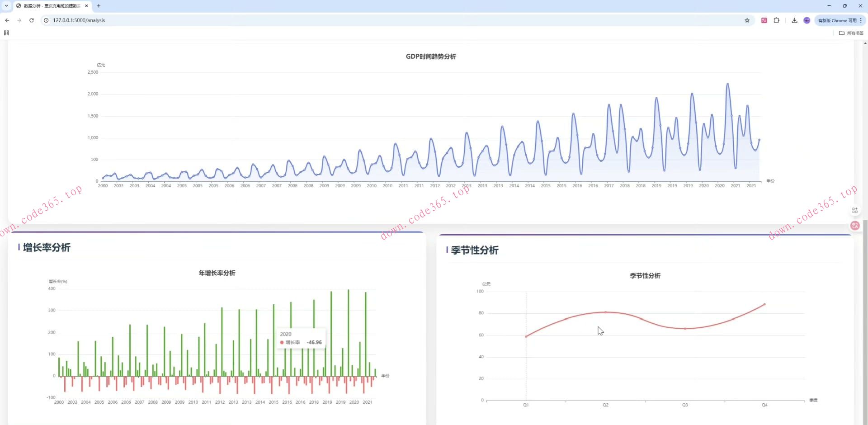
Task: Expand the tab search dropdown arrow
Action: 6,6
